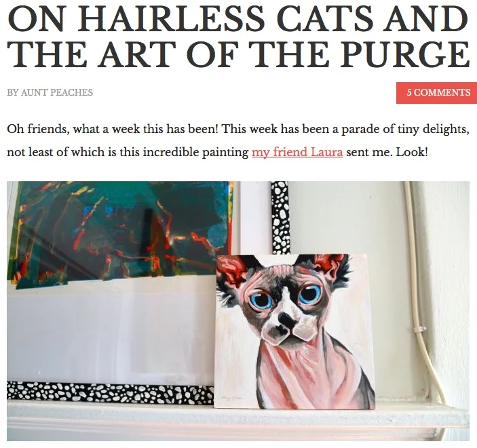477x448 pixels.
Task: Click the cat's black nose
Action: click(286, 320)
